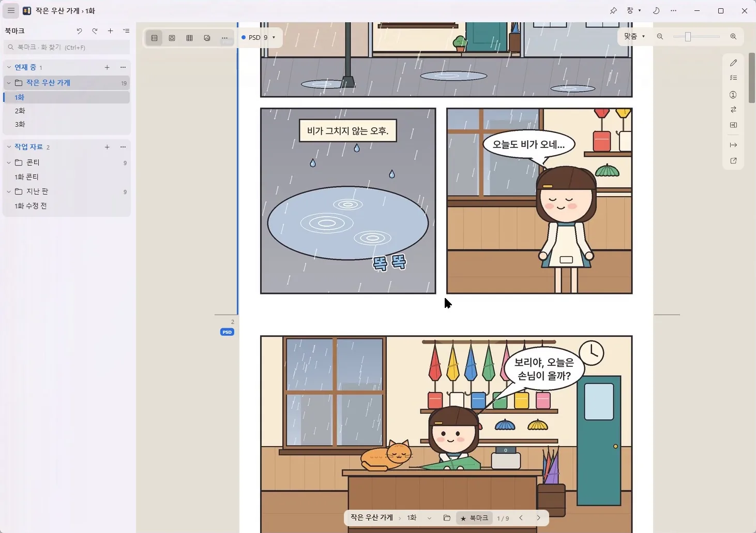Viewport: 756px width, 533px height.
Task: Zoom out with the minus magnifier
Action: click(x=660, y=36)
